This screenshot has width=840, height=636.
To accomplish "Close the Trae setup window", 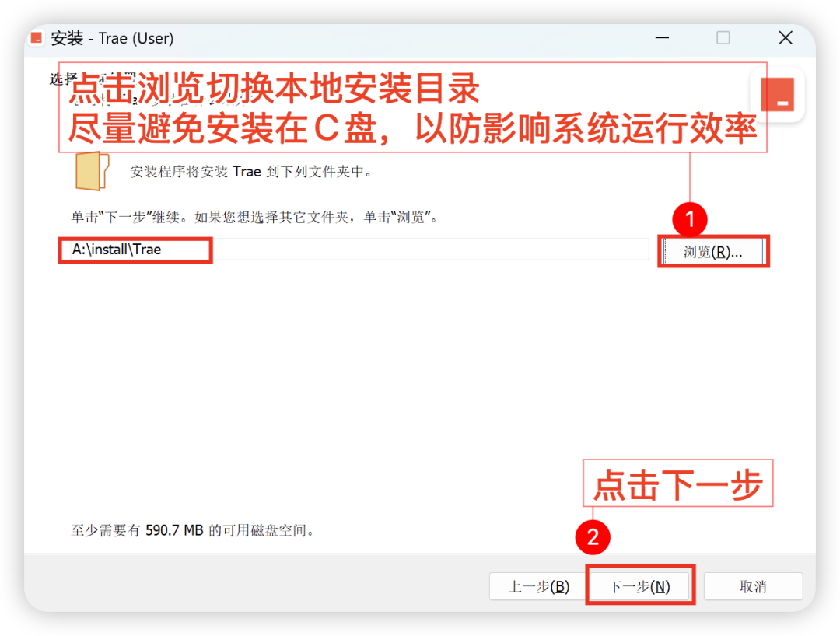I will (x=786, y=38).
